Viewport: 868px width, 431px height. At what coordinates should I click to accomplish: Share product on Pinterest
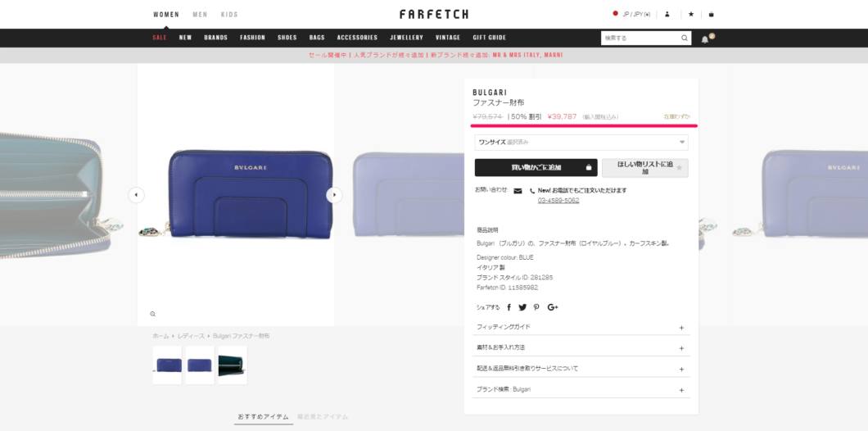536,307
